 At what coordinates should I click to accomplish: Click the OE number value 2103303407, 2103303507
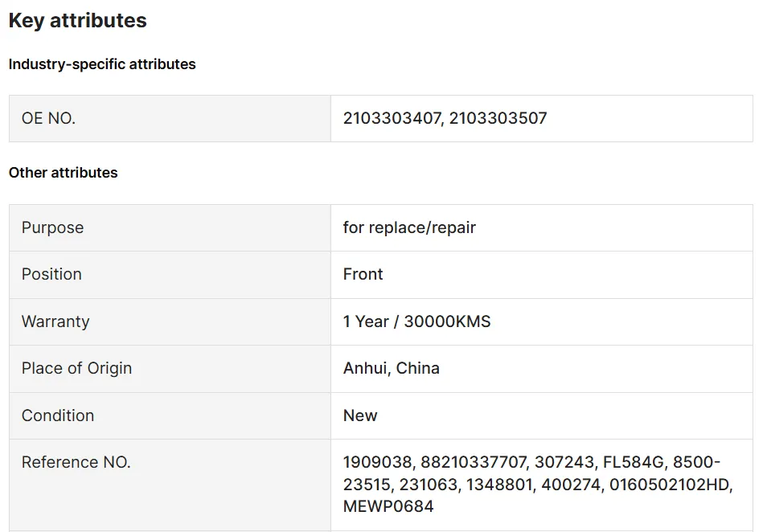(x=445, y=118)
